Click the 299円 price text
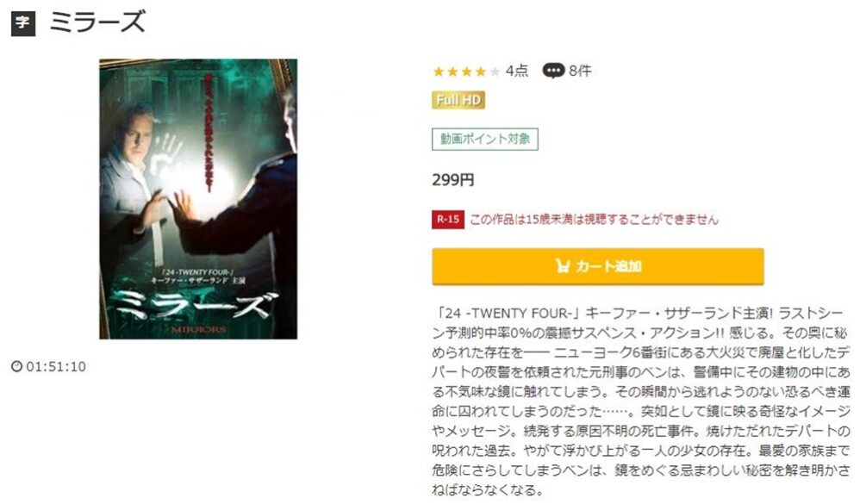Screen dimensions: 860x504 [453, 180]
